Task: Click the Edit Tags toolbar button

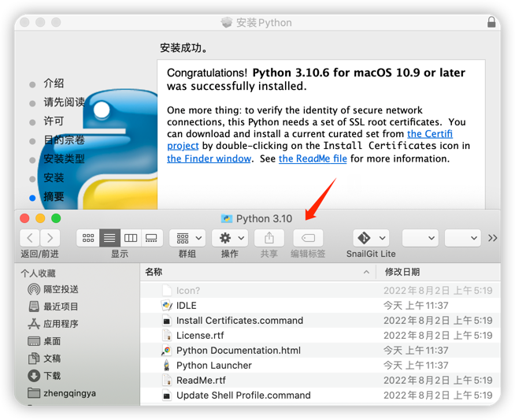Action: [x=308, y=238]
